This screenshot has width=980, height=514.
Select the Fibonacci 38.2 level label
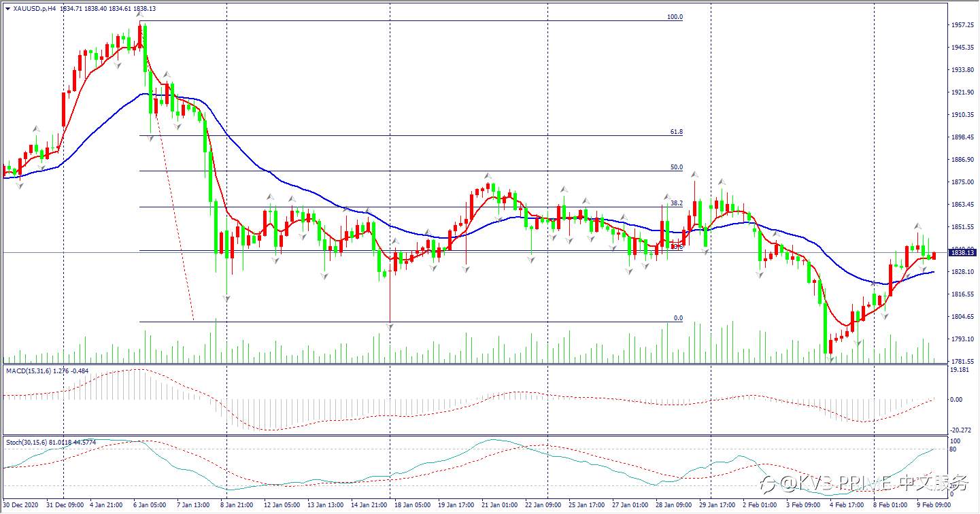click(x=676, y=203)
